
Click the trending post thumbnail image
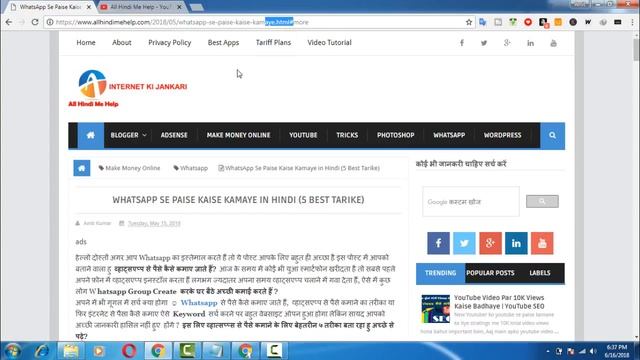[x=436, y=309]
